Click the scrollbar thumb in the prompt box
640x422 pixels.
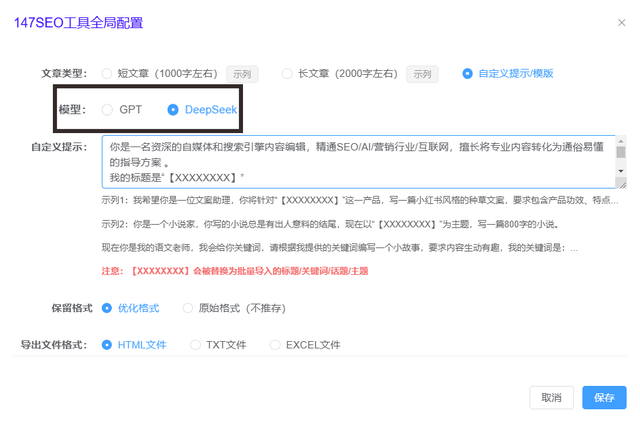(x=620, y=153)
